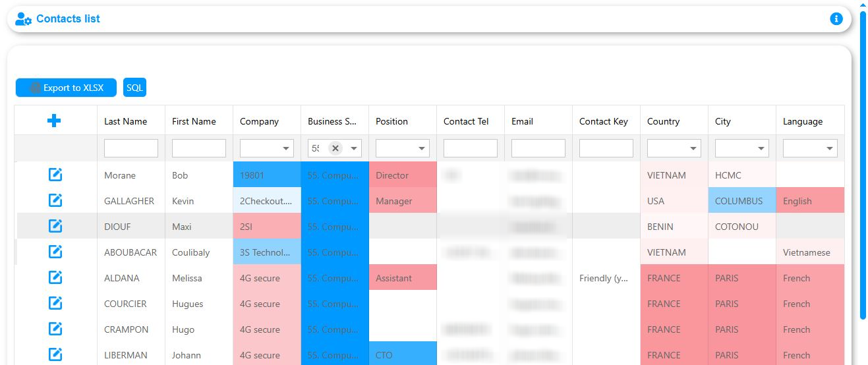This screenshot has width=868, height=365.
Task: Click the USA country cell
Action: pyautogui.click(x=674, y=201)
